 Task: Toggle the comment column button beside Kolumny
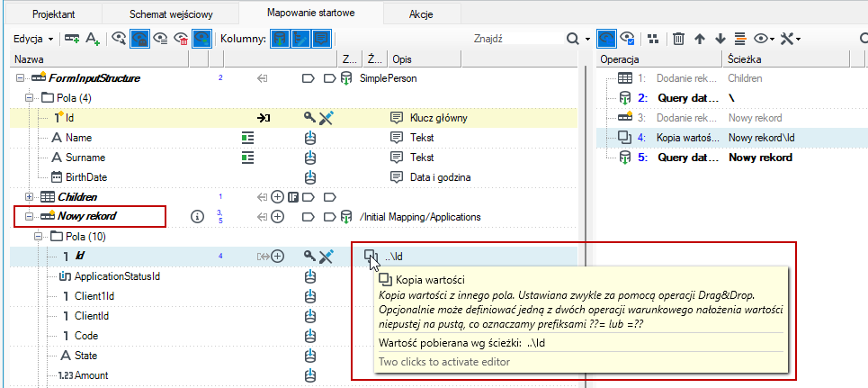(320, 39)
